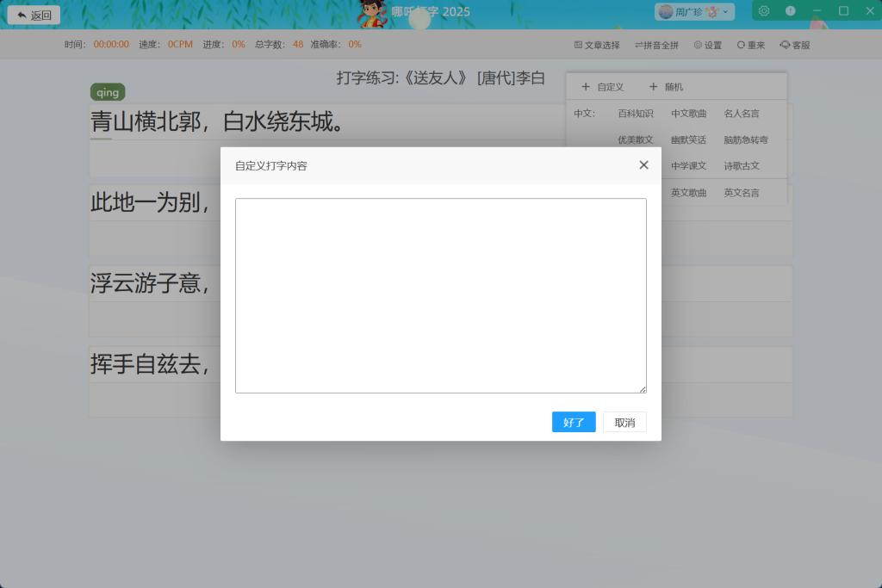882x588 pixels.
Task: Close the 自定义打字内容 dialog with X
Action: (x=643, y=165)
